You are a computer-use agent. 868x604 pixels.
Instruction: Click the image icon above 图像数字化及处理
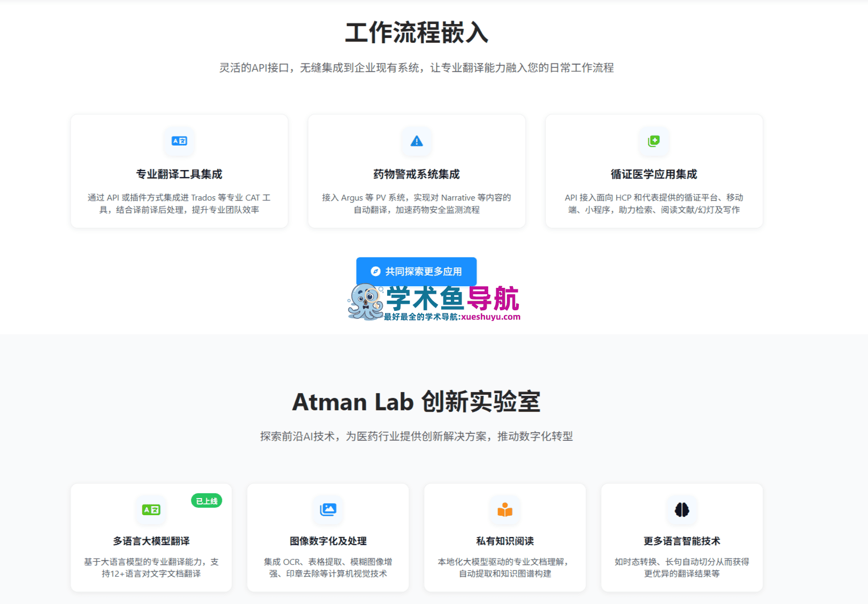[x=328, y=510]
